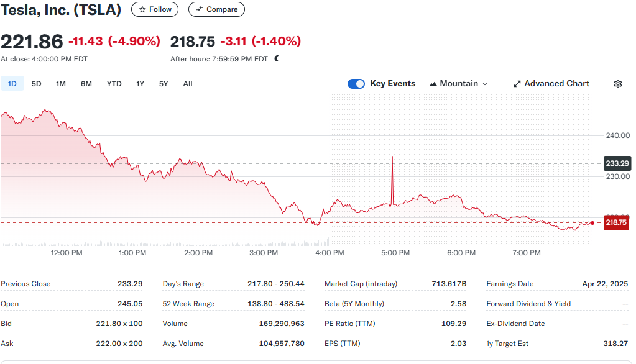
Task: Click the Previous Close label
Action: tap(25, 284)
